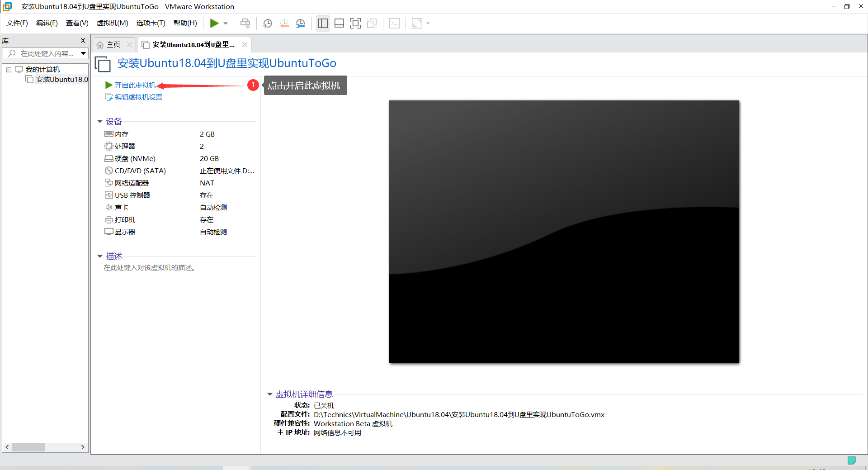
Task: Select the CD/DVD (SATA) device row
Action: pos(179,171)
